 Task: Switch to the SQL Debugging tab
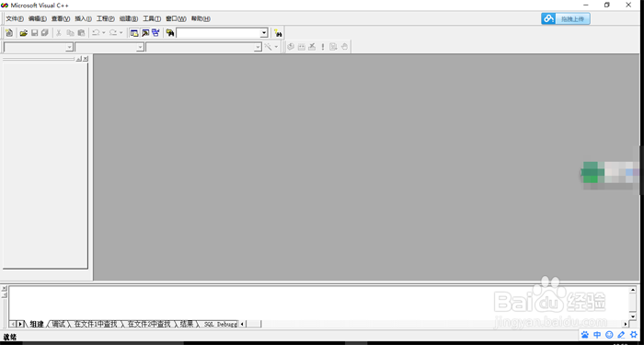click(220, 324)
